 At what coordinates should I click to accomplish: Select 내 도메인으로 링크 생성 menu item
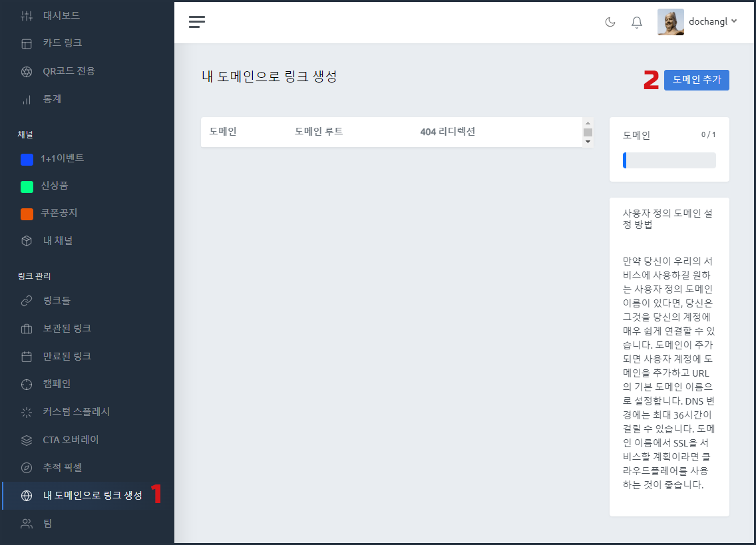tap(93, 495)
